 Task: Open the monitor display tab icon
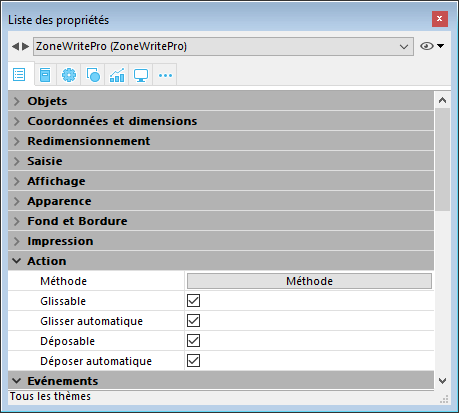tap(141, 75)
